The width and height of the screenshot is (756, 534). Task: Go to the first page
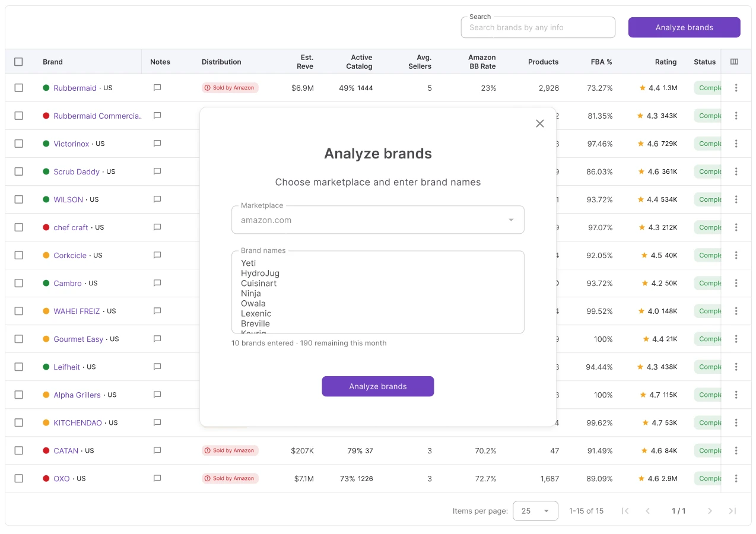[625, 511]
